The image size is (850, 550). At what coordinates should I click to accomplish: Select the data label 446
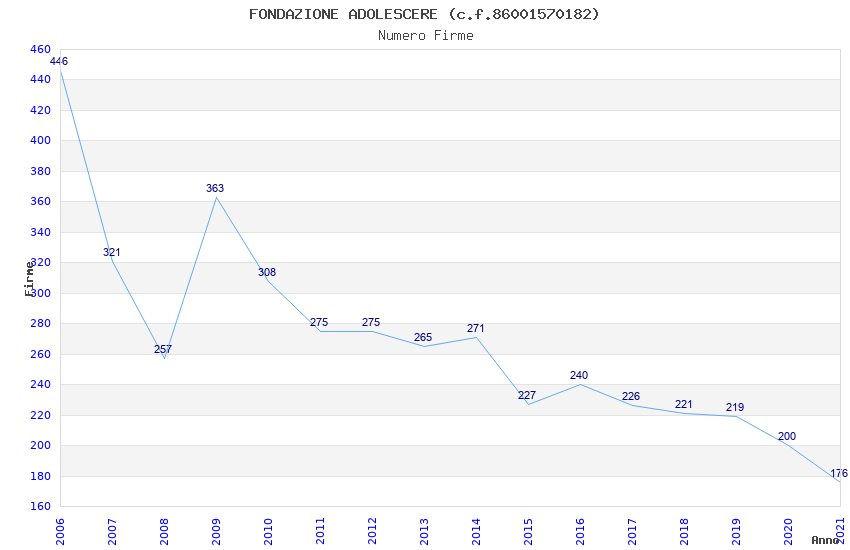click(59, 61)
